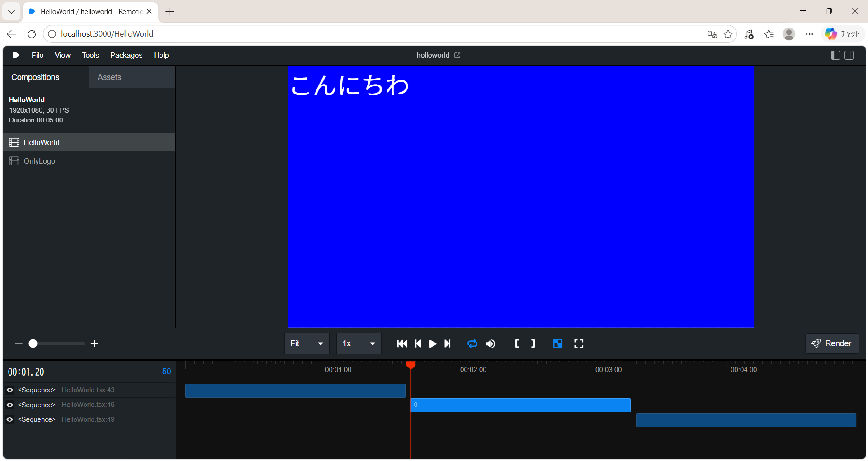Image resolution: width=868 pixels, height=461 pixels.
Task: Open the Fit zoom dropdown
Action: (307, 344)
